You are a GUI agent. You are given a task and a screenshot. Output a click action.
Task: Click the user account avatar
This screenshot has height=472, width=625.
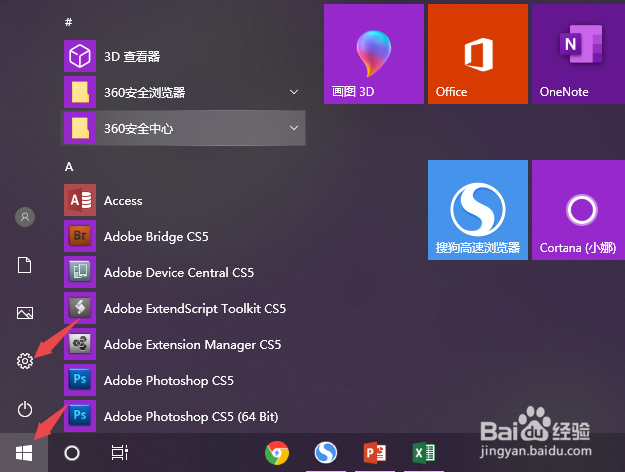click(x=25, y=217)
